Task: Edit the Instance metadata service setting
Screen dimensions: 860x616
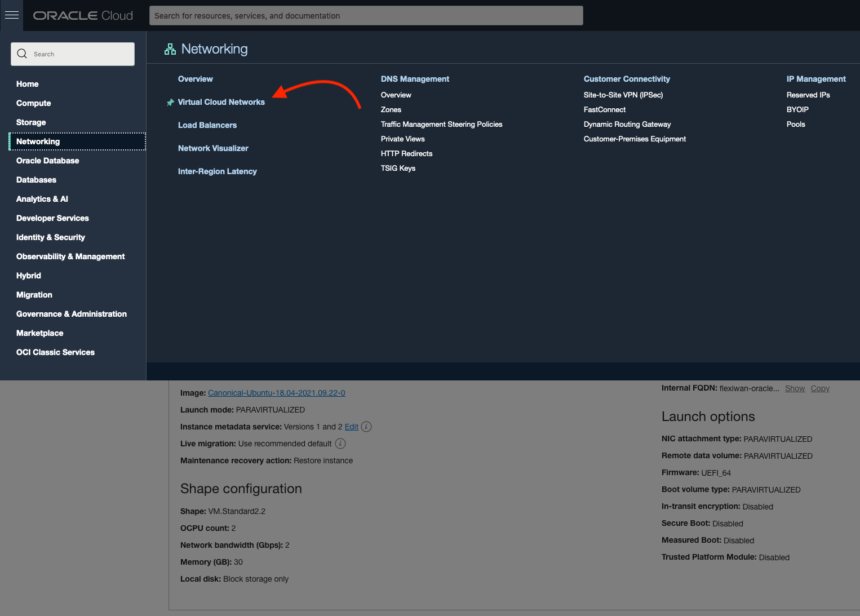Action: tap(351, 427)
